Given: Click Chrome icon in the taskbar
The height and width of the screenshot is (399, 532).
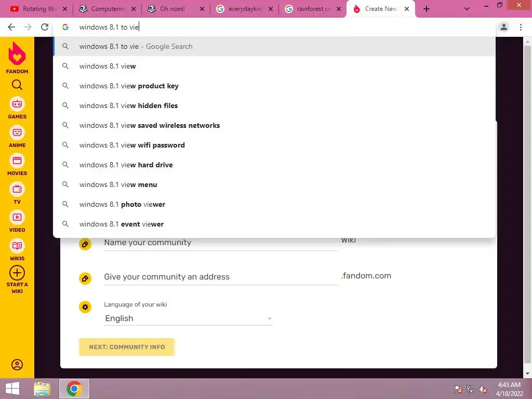Looking at the screenshot, I should coord(74,389).
